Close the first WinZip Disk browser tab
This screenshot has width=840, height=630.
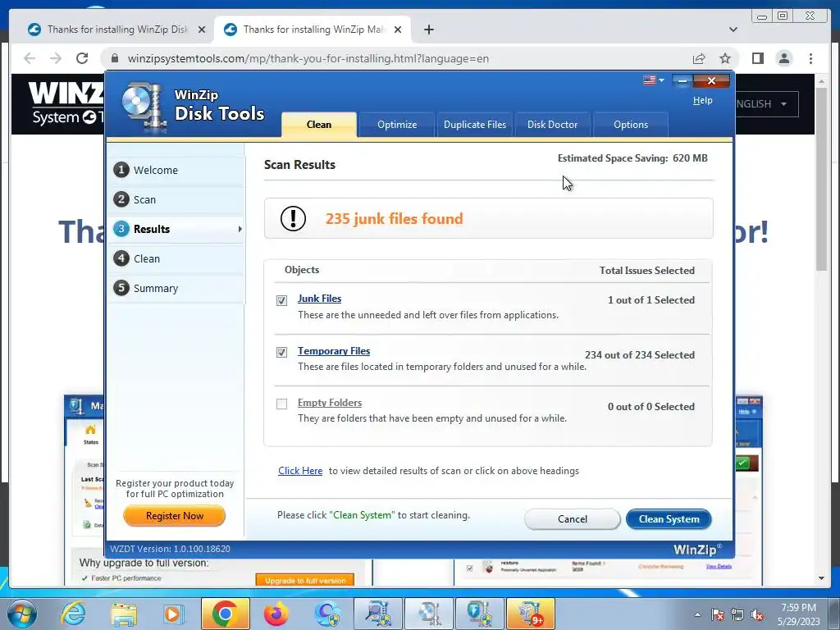pos(202,30)
